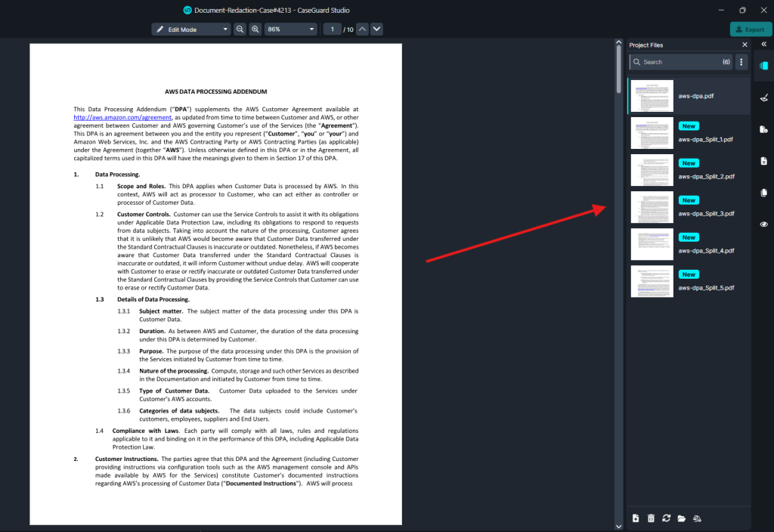The height and width of the screenshot is (532, 774).
Task: Click the balance scale icon
Action: (x=697, y=518)
